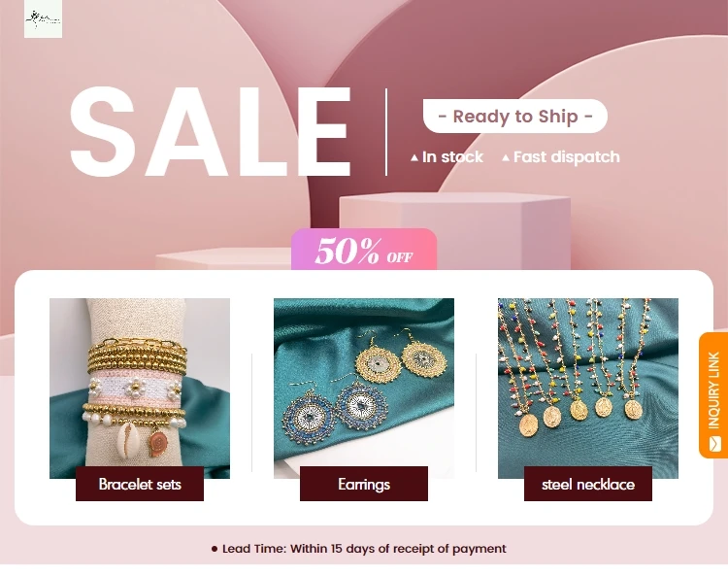
Task: Click the Lead Time notice text
Action: [364, 549]
